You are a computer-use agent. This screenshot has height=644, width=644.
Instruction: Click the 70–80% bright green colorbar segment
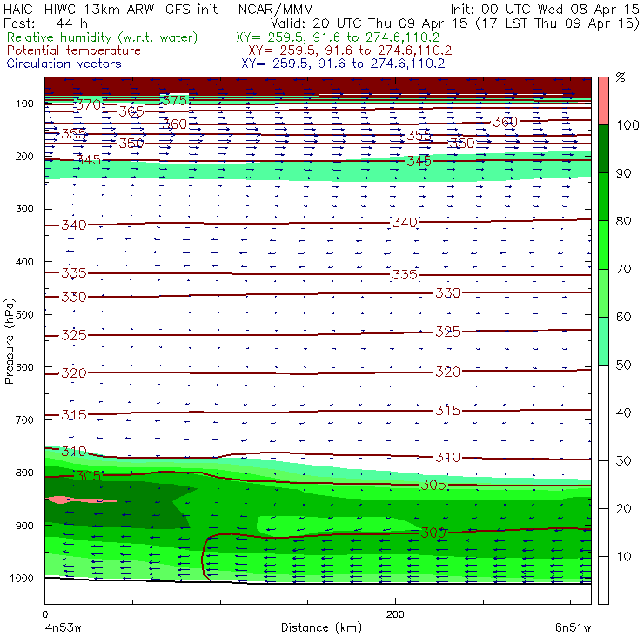(603, 245)
